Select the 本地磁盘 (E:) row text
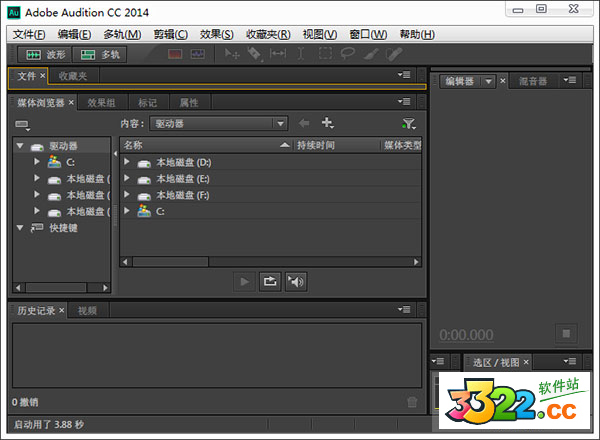The height and width of the screenshot is (440, 600). 183,179
